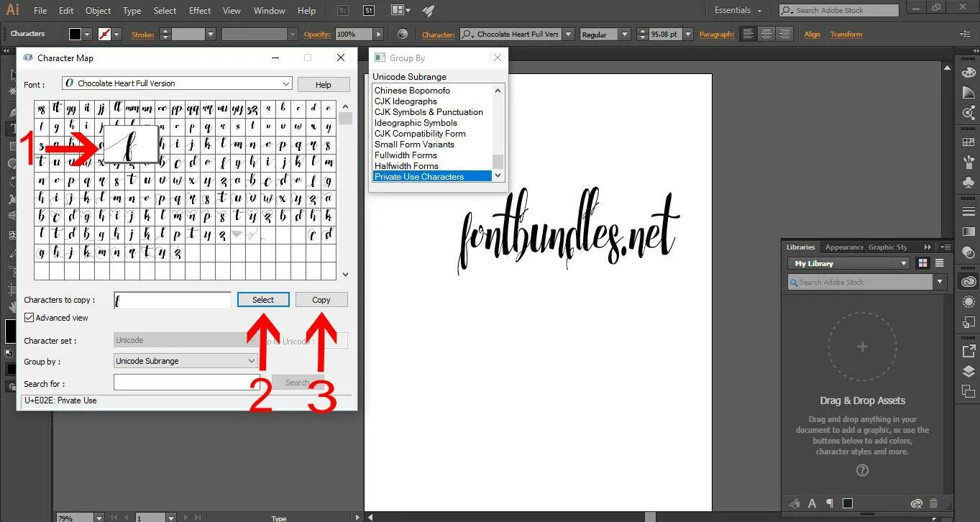Viewport: 980px width, 522px height.
Task: Click the Libraries trash delete icon
Action: (934, 503)
